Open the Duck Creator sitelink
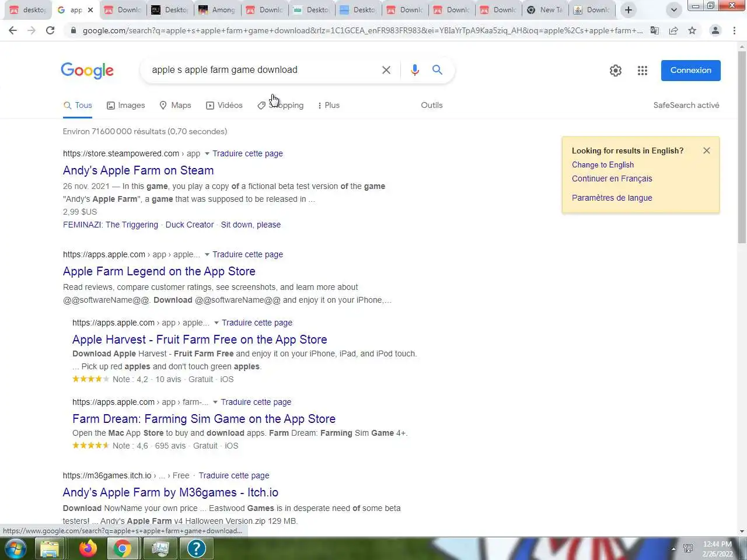 point(190,225)
